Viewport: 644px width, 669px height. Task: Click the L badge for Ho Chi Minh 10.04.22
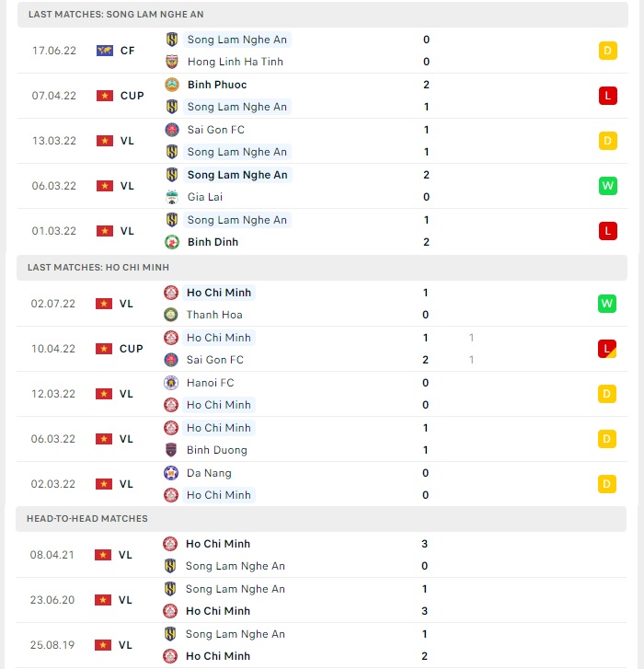(x=607, y=349)
